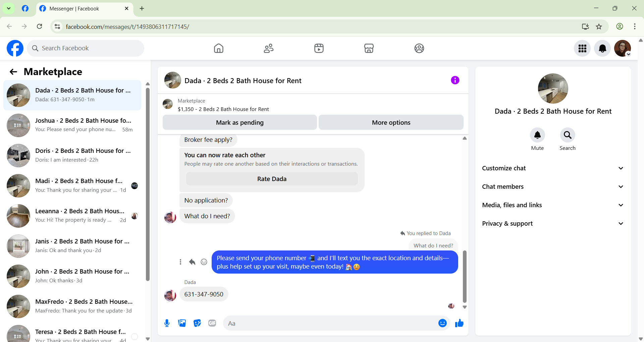Bookmark this page star icon
This screenshot has width=644, height=342.
tap(599, 26)
